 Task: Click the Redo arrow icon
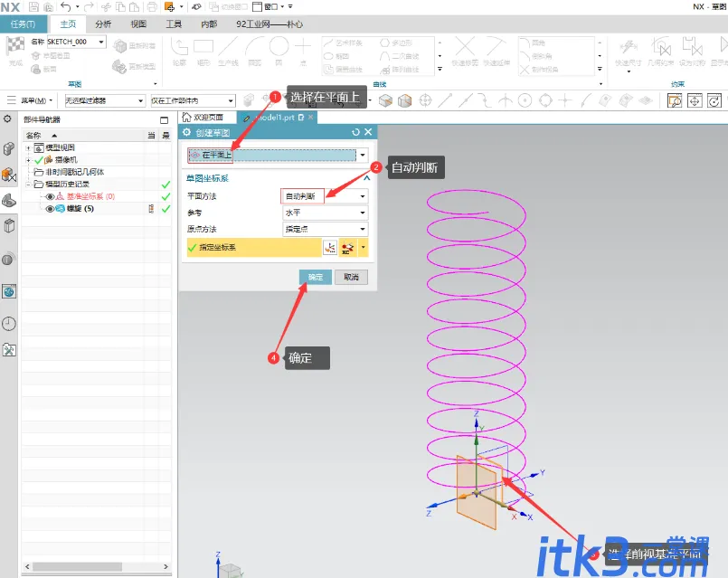(x=89, y=7)
